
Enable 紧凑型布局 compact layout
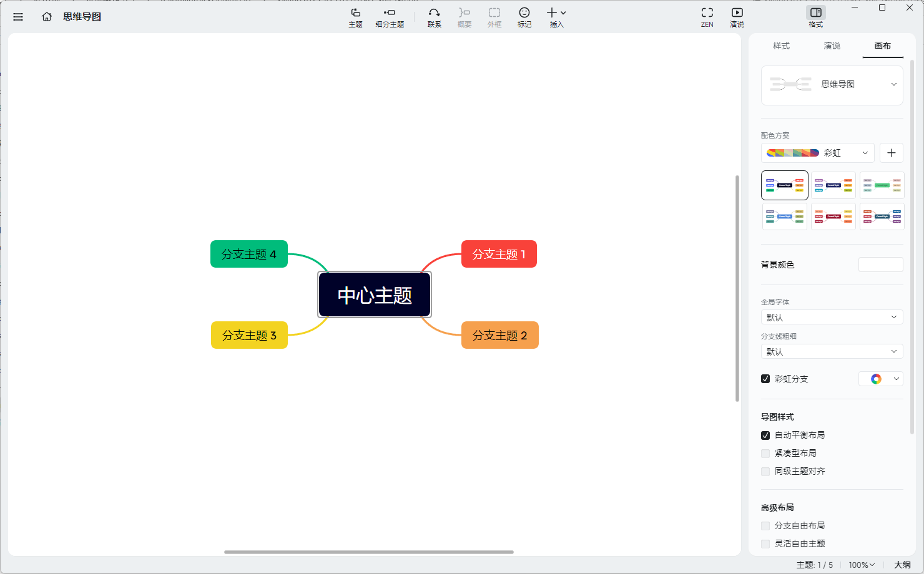(x=765, y=453)
